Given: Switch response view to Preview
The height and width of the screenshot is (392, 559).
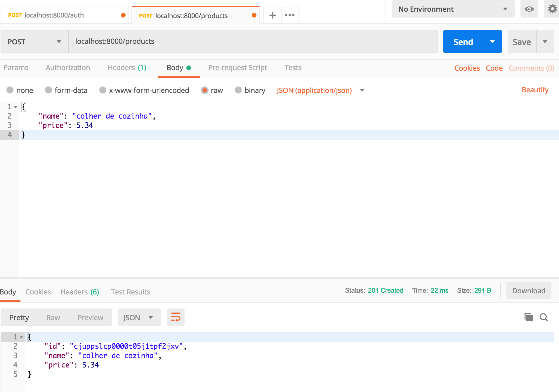Looking at the screenshot, I should pos(90,318).
